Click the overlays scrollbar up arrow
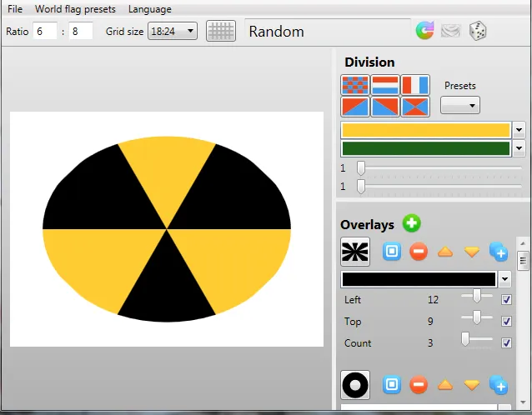This screenshot has height=415, width=532. point(523,243)
